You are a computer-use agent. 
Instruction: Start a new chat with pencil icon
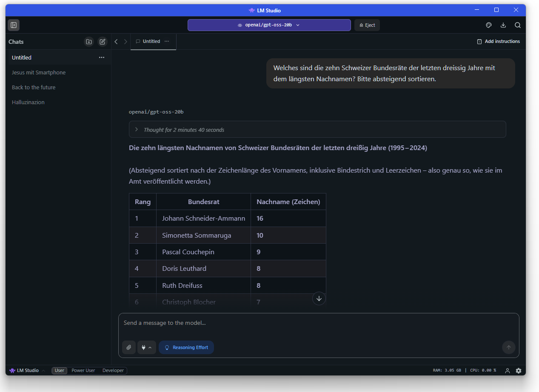[x=103, y=42]
